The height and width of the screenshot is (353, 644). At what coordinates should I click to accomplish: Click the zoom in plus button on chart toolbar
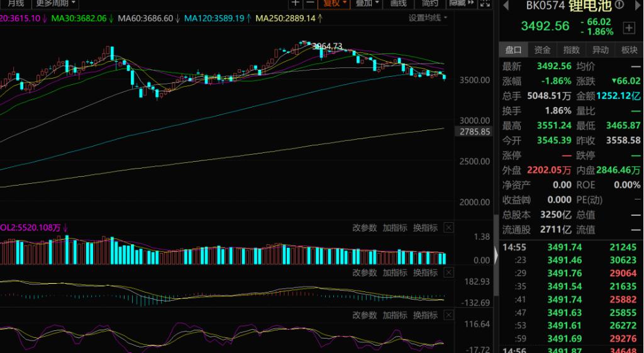coord(296,3)
